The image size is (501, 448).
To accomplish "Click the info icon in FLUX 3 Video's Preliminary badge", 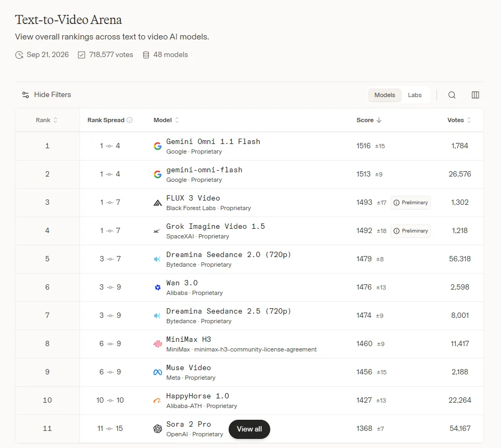I will 396,203.
